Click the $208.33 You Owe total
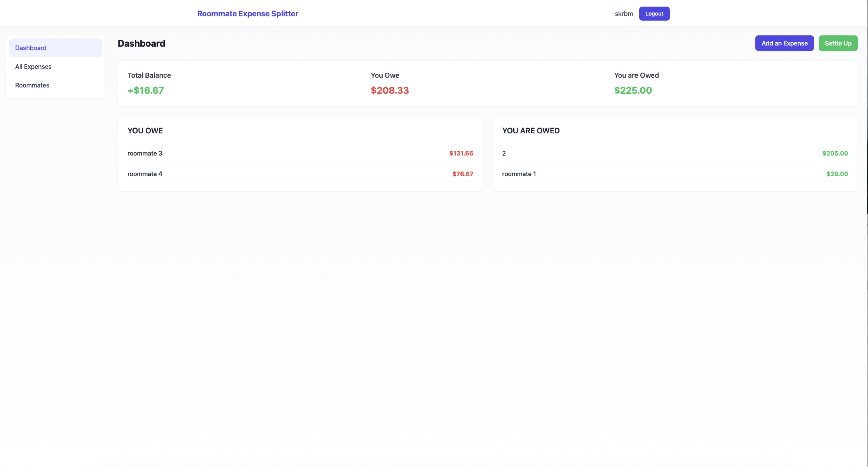 [x=390, y=90]
